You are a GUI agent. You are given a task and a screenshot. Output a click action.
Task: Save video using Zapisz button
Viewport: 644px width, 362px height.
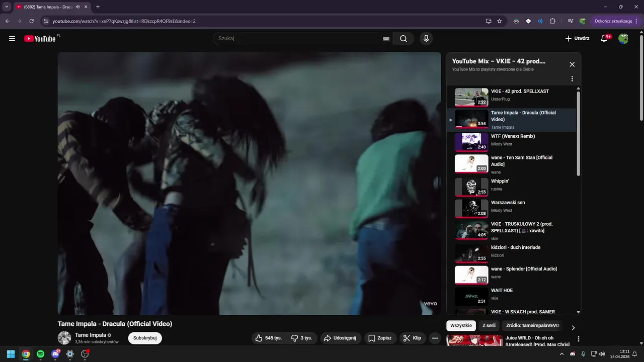click(x=380, y=338)
